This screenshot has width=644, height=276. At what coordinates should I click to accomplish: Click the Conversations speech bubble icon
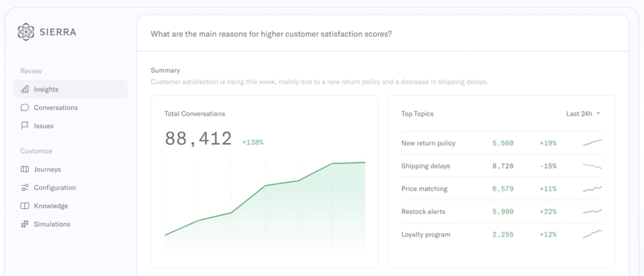[25, 108]
